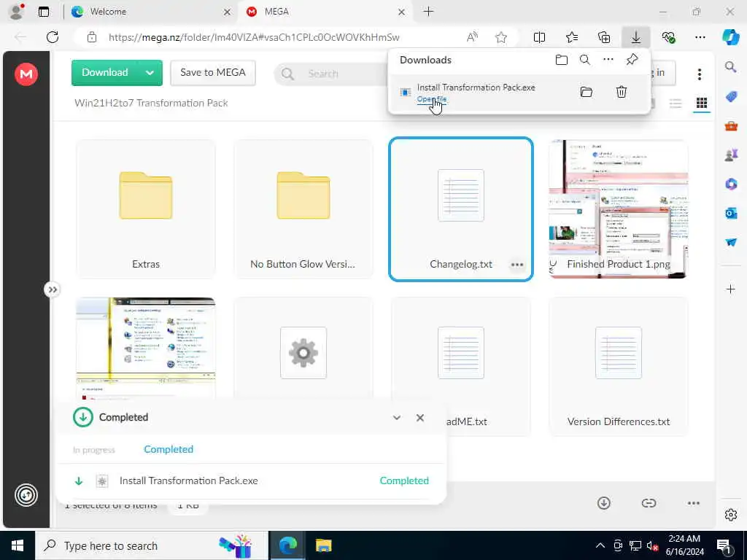This screenshot has height=560, width=747.
Task: Delete downloaded file with trash icon
Action: pyautogui.click(x=622, y=92)
